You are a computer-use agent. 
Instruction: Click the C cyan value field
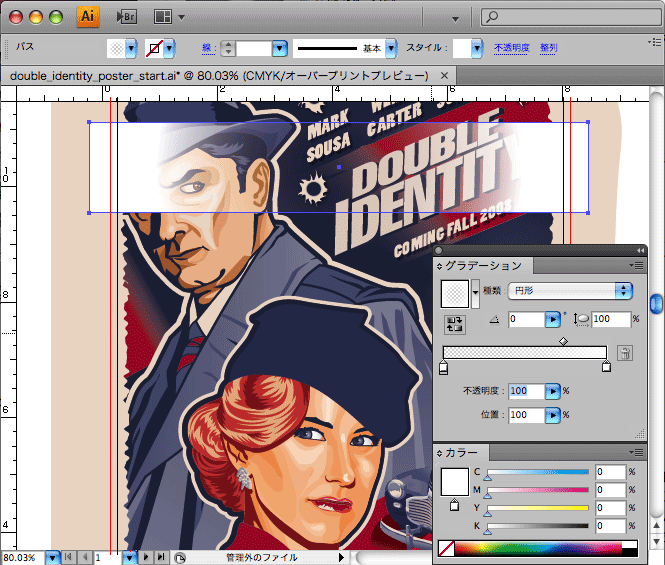click(611, 472)
